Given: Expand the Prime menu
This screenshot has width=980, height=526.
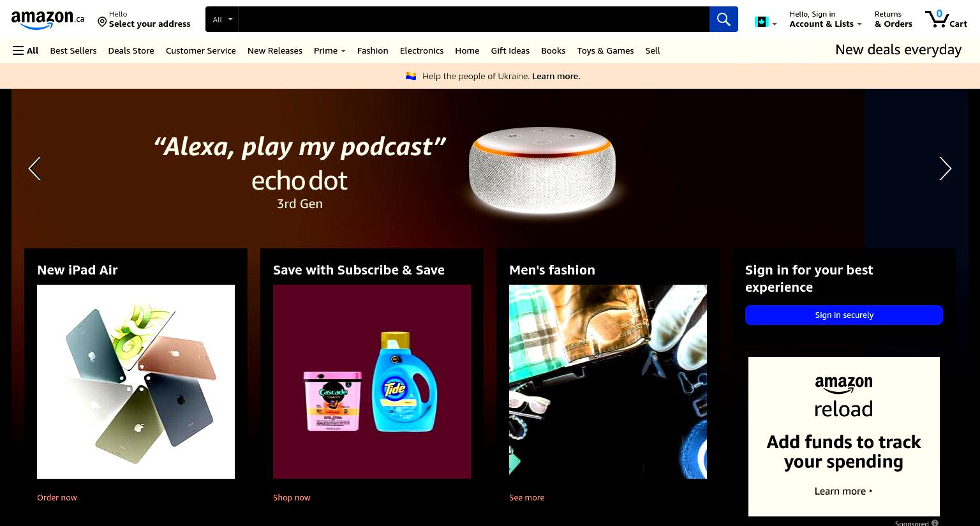Looking at the screenshot, I should click(329, 50).
